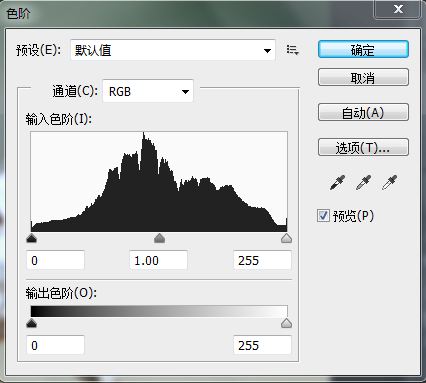Expand the 预设 preset dropdown
Screen dimensions: 426x383
(x=173, y=50)
